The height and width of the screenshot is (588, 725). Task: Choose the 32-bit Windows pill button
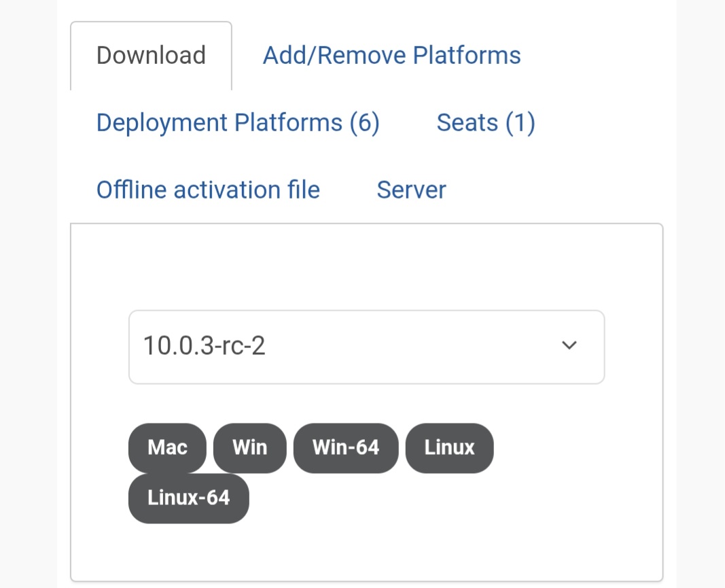249,447
